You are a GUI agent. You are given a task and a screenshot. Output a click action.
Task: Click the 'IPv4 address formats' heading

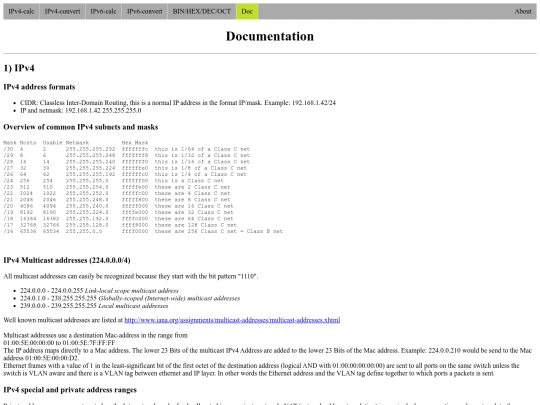point(39,87)
